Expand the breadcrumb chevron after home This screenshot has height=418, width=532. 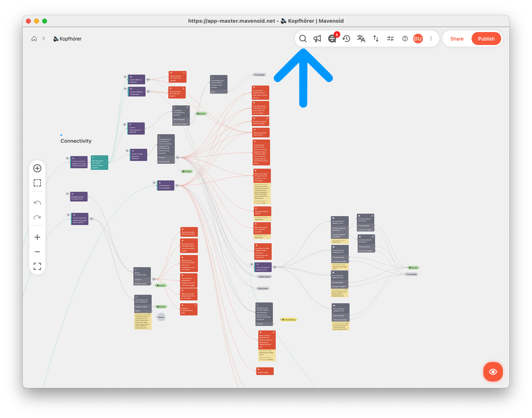(43, 39)
